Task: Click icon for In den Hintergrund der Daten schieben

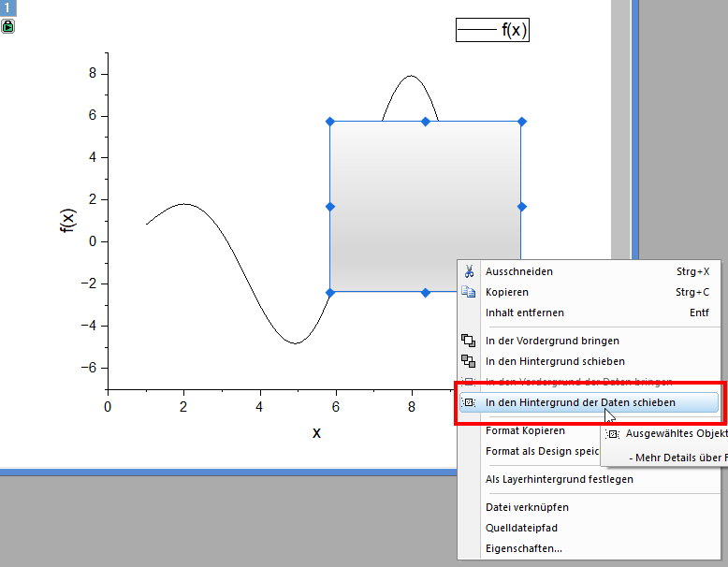Action: pos(469,402)
